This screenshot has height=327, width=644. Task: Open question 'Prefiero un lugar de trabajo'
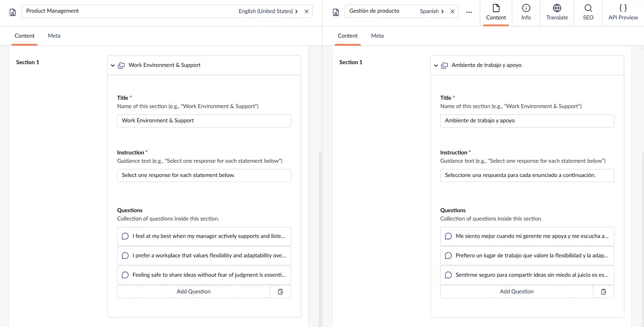coord(527,256)
